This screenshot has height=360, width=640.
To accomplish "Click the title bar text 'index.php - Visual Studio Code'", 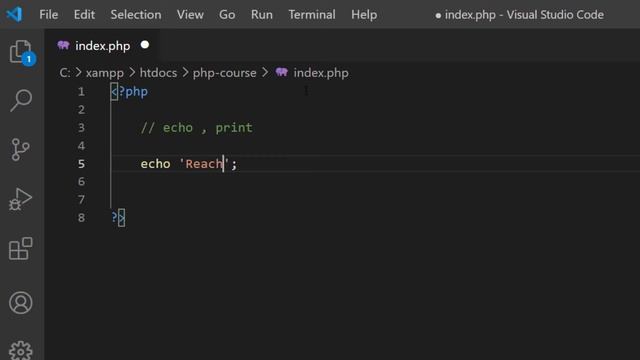I will click(x=524, y=15).
